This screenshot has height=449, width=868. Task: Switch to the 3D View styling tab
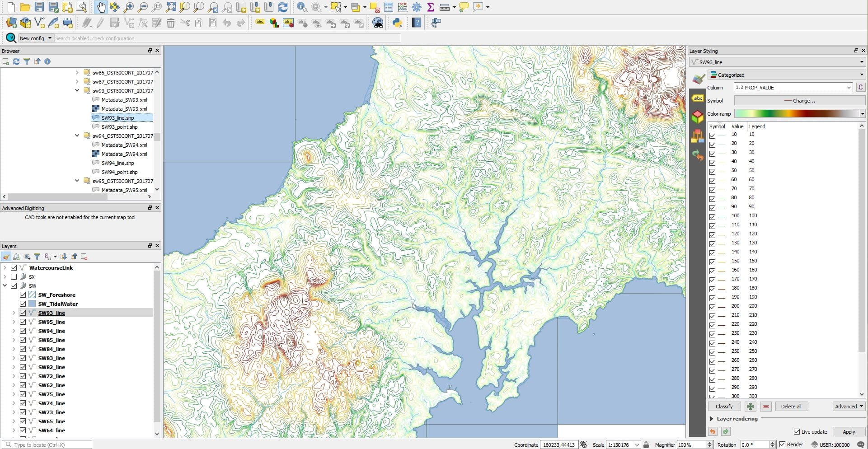pyautogui.click(x=698, y=117)
